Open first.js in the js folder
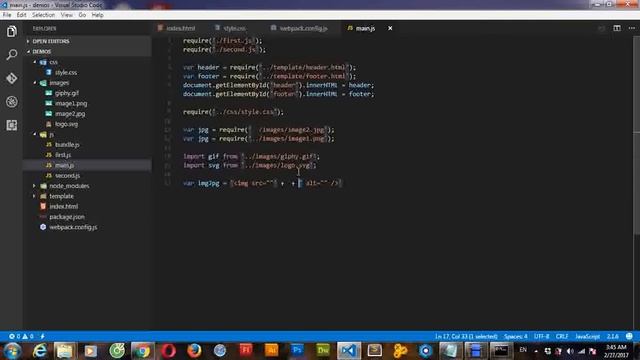 click(63, 155)
